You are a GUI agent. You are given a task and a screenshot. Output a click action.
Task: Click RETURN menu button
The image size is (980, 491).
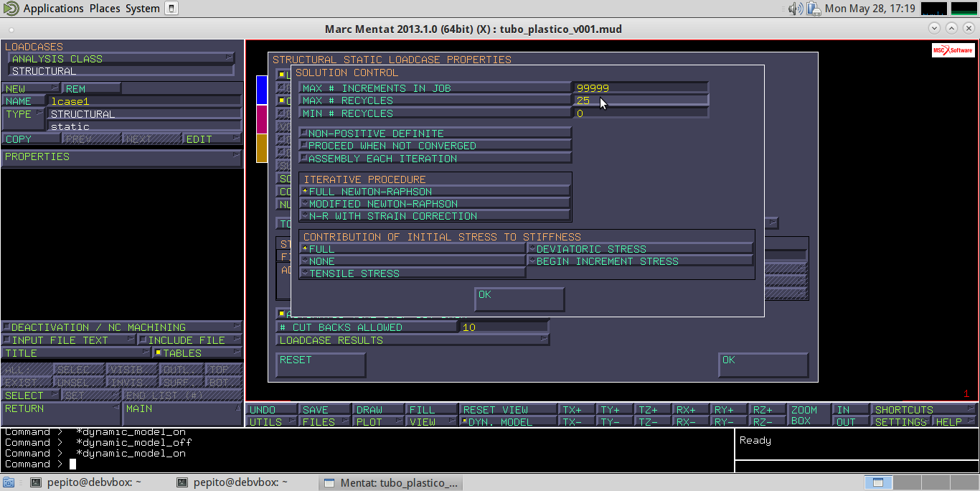[61, 414]
